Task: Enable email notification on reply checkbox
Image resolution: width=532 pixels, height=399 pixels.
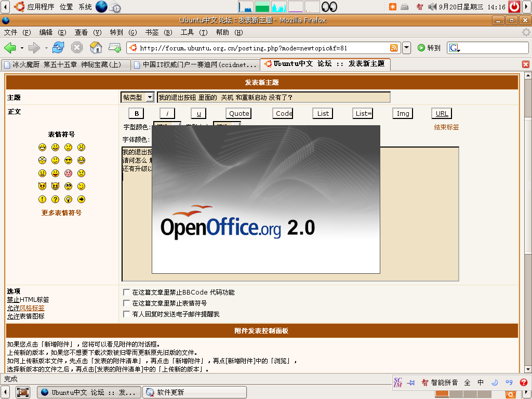Action: point(126,314)
